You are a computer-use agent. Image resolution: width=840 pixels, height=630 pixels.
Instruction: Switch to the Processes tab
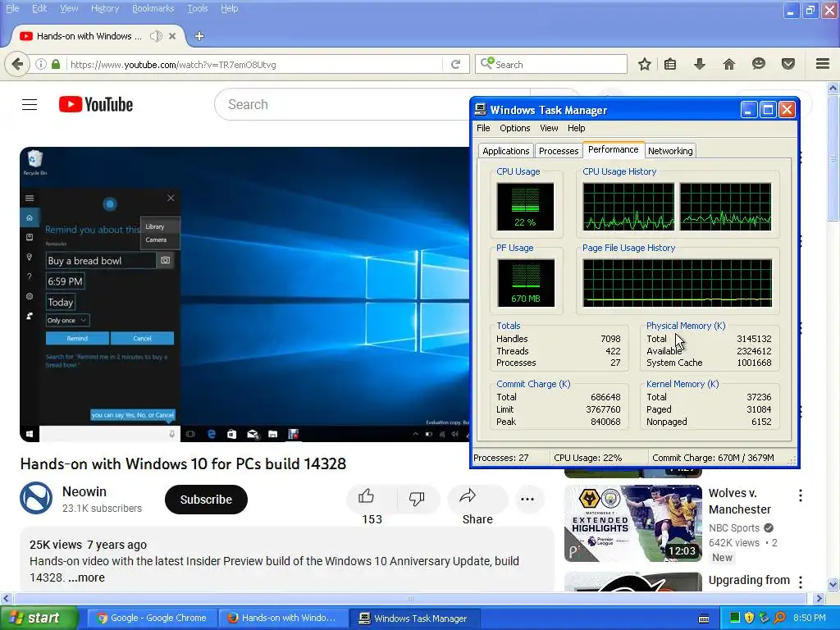click(558, 151)
